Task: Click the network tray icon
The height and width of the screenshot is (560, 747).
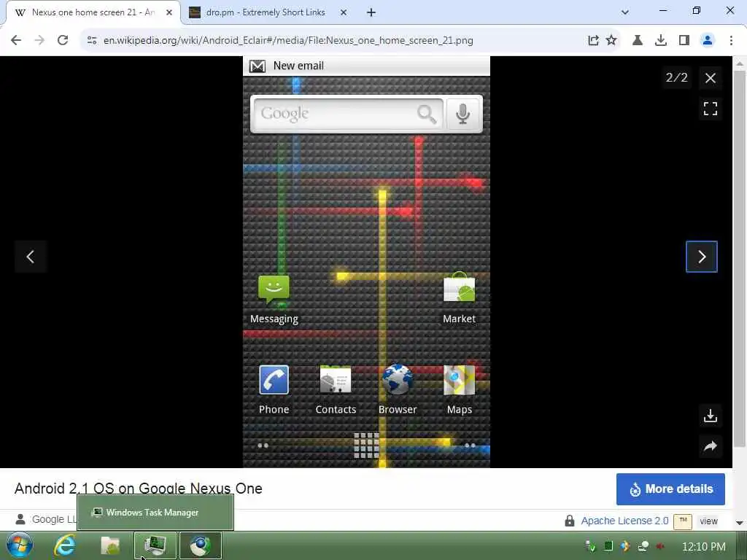Action: click(x=643, y=546)
